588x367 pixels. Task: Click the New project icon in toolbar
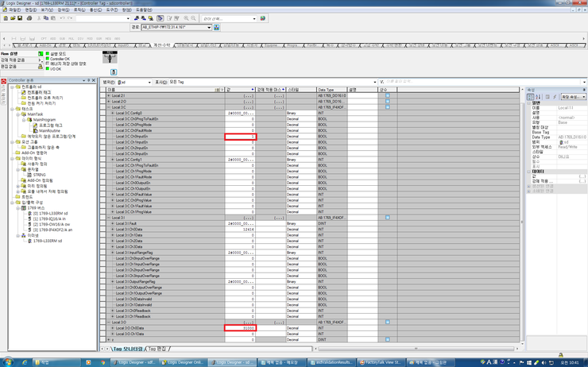click(x=6, y=18)
